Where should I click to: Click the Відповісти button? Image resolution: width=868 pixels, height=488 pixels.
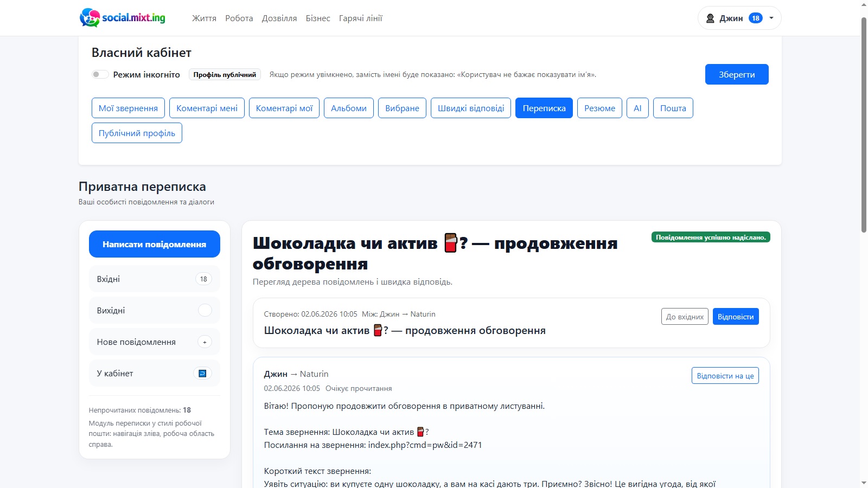click(x=736, y=317)
